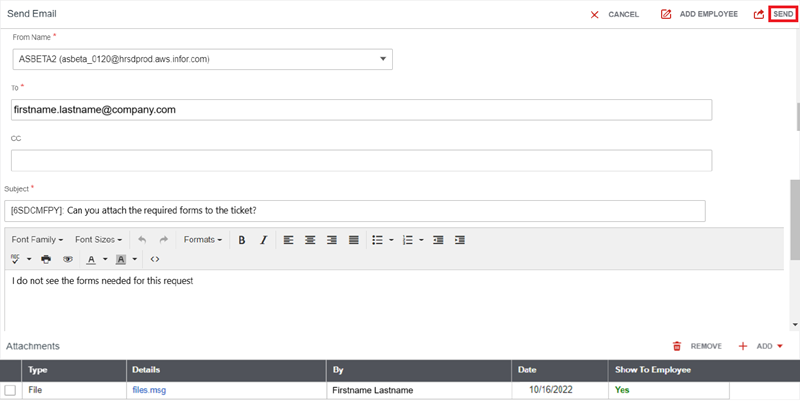Expand spellchecker language options
The image size is (800, 401).
[x=29, y=259]
